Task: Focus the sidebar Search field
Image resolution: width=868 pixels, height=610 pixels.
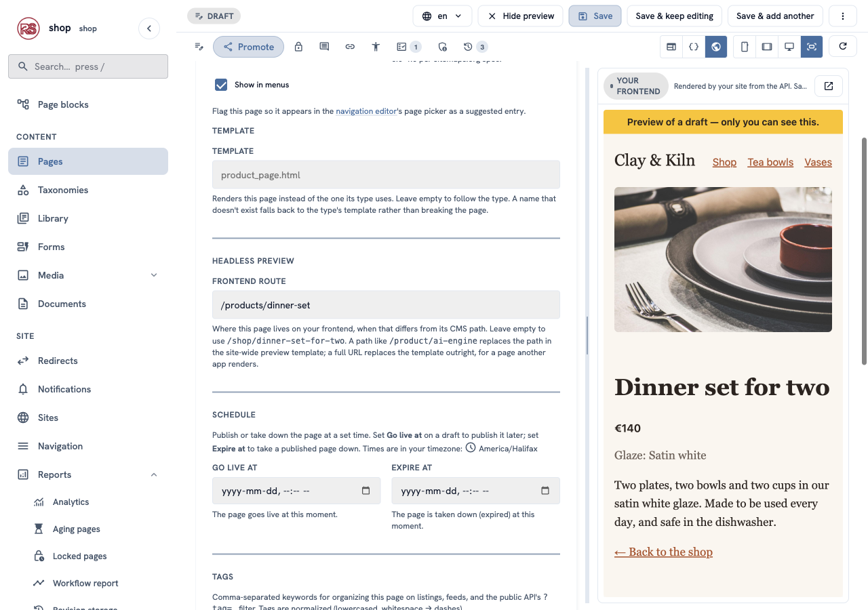Action: 88,66
